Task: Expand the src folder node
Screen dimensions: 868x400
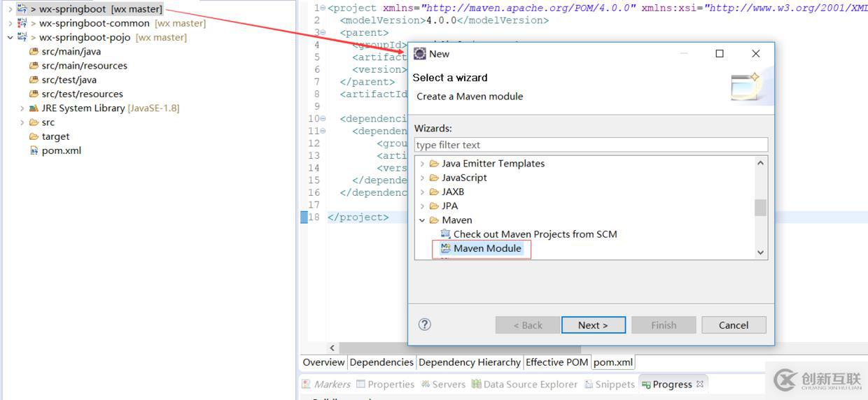Action: 22,122
